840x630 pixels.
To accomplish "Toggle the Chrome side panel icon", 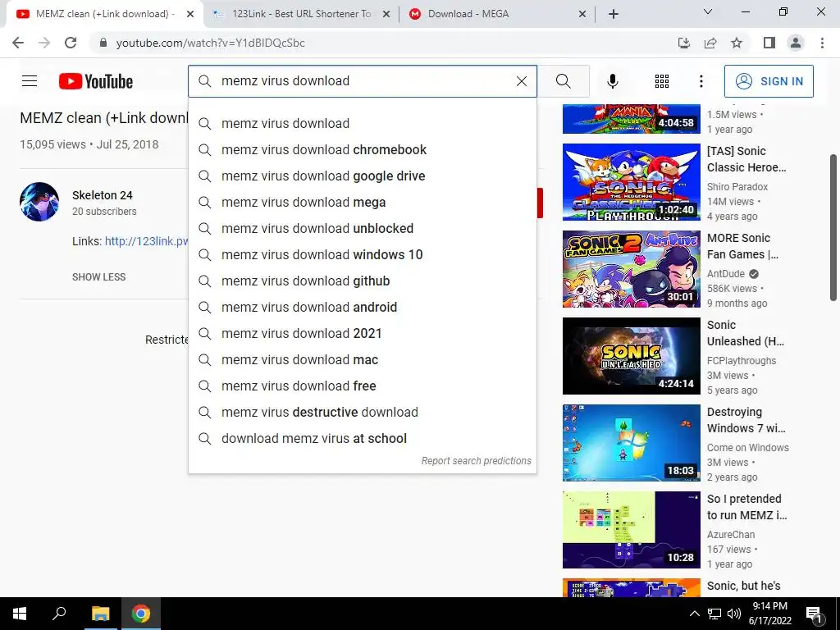I will point(769,43).
